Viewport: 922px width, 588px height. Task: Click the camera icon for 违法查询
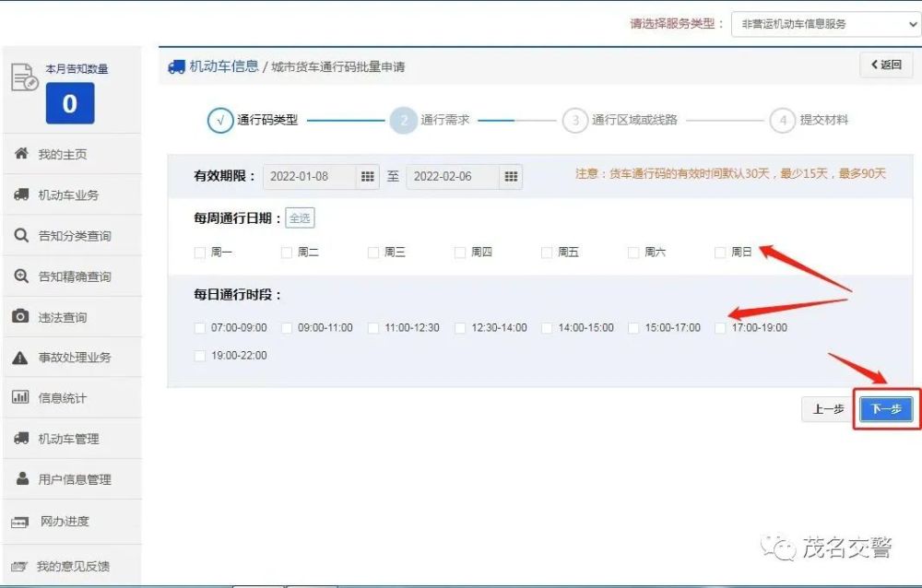pos(20,316)
